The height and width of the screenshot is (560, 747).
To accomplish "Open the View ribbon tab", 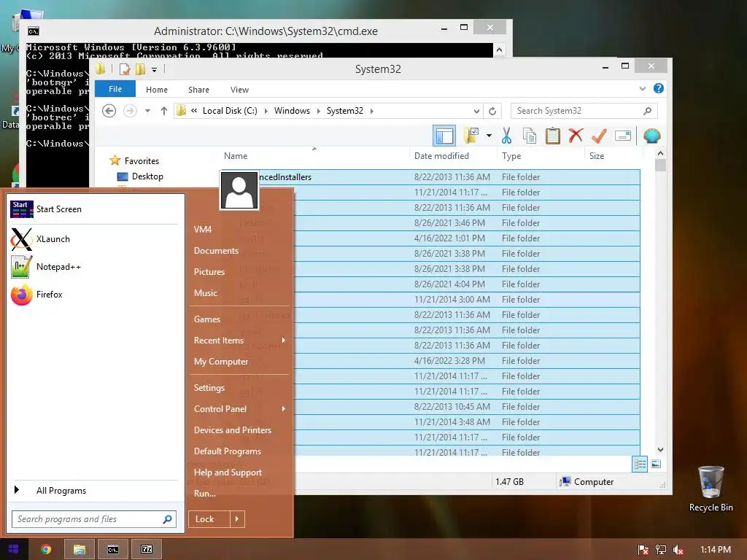I will pyautogui.click(x=239, y=90).
